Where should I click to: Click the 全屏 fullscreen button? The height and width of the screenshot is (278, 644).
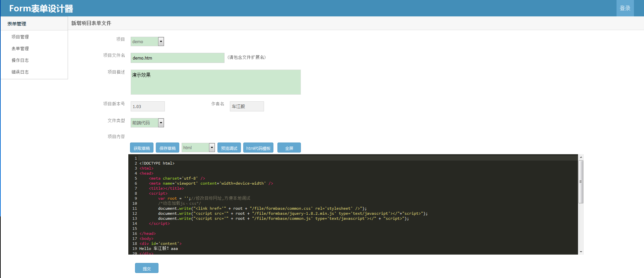pos(289,148)
